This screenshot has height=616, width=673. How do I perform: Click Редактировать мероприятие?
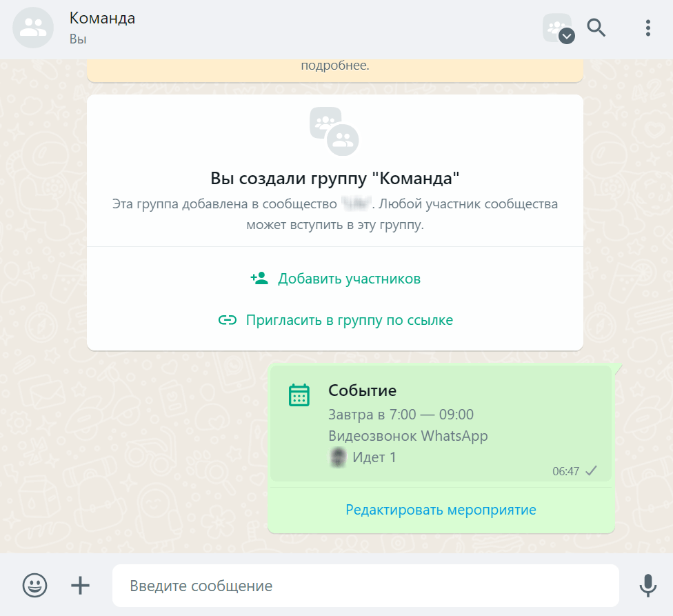click(x=441, y=510)
